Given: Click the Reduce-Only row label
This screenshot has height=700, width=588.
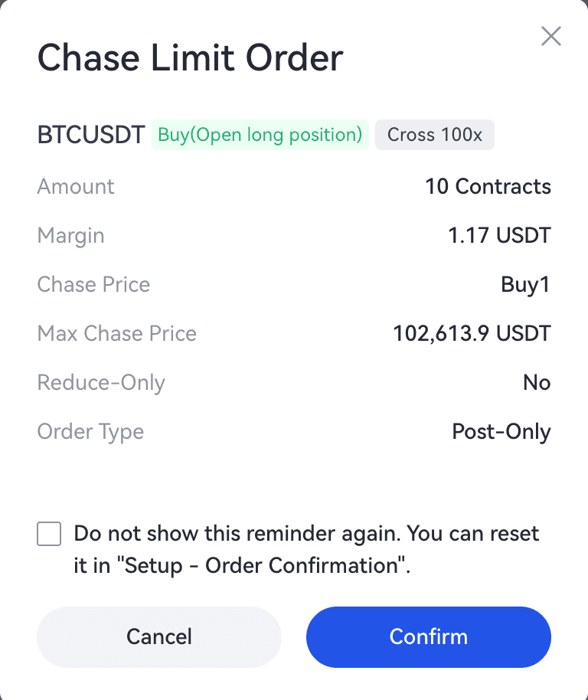Looking at the screenshot, I should [x=100, y=382].
